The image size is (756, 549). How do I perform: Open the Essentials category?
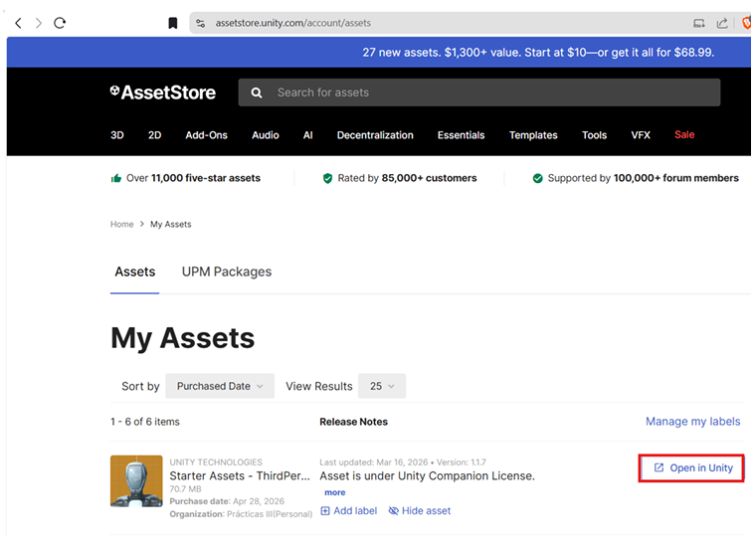[461, 135]
